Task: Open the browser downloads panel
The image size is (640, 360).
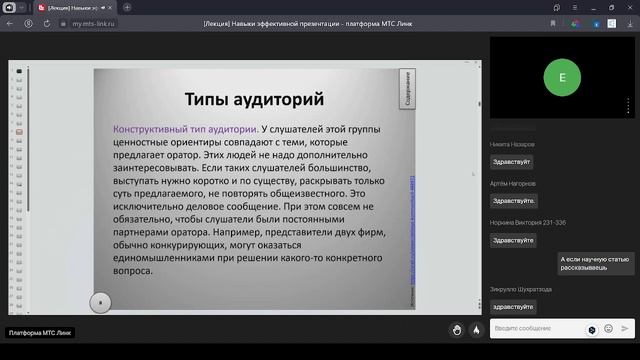Action: [x=630, y=24]
